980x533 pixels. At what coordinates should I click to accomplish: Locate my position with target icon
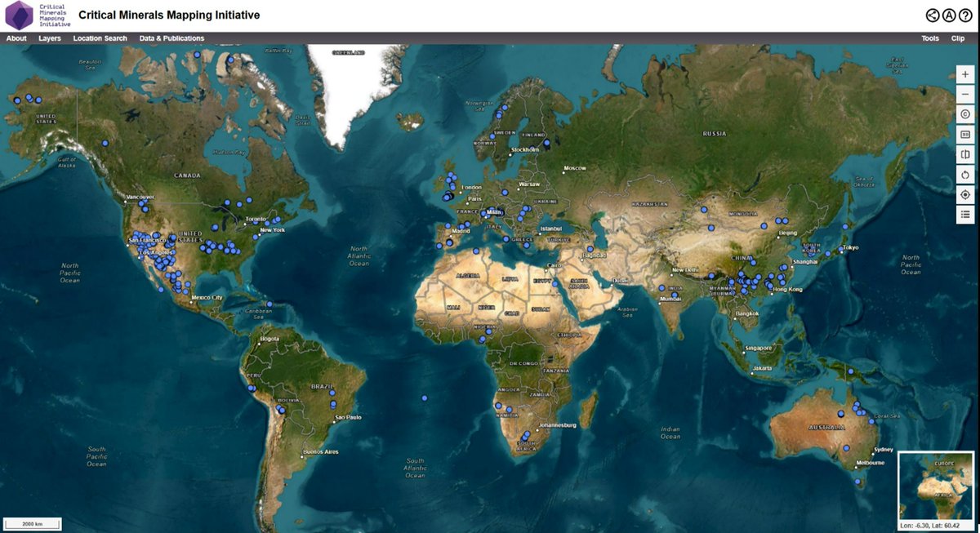click(x=965, y=194)
